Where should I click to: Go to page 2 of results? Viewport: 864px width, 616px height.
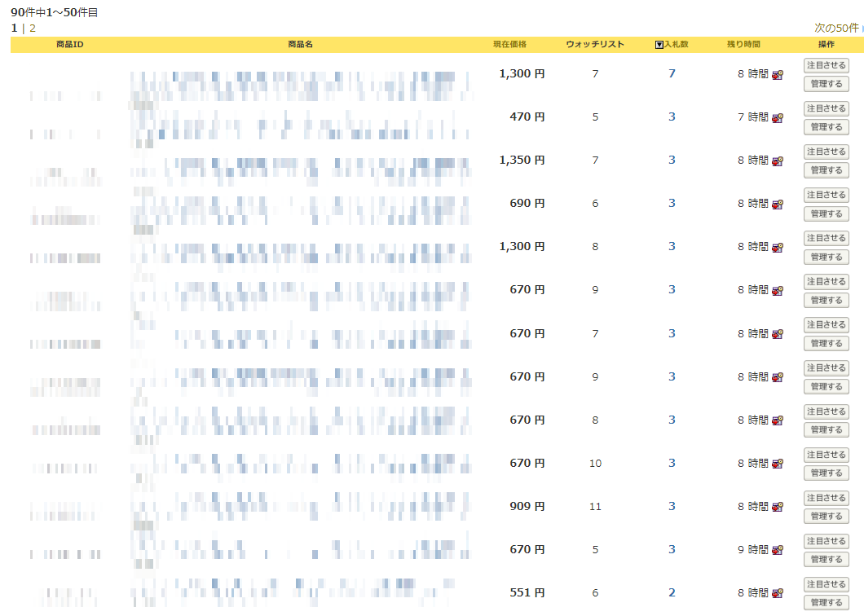coord(33,28)
